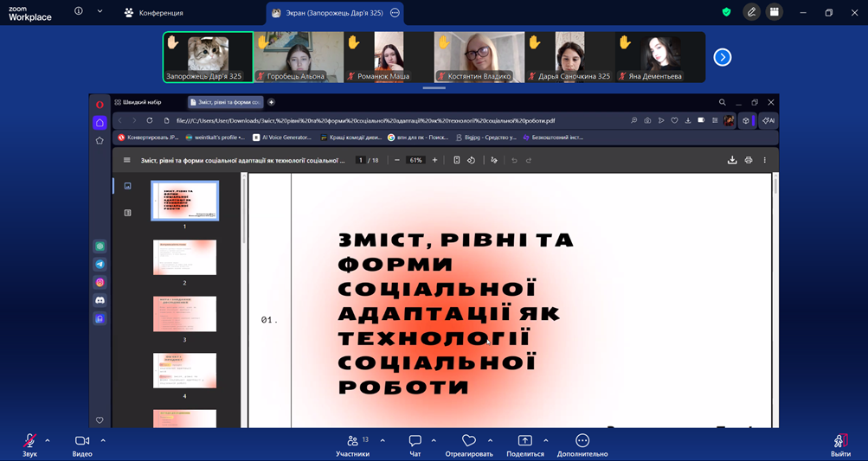Expand audio options arrow next to Звук
The width and height of the screenshot is (868, 461).
(48, 440)
